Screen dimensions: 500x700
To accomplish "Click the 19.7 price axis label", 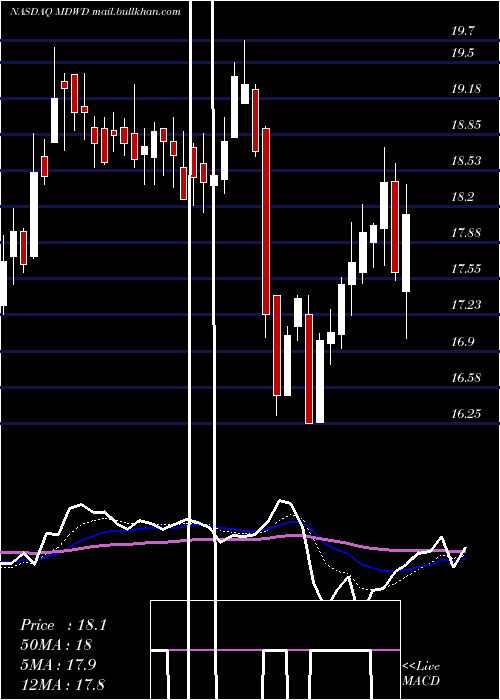I will [463, 31].
